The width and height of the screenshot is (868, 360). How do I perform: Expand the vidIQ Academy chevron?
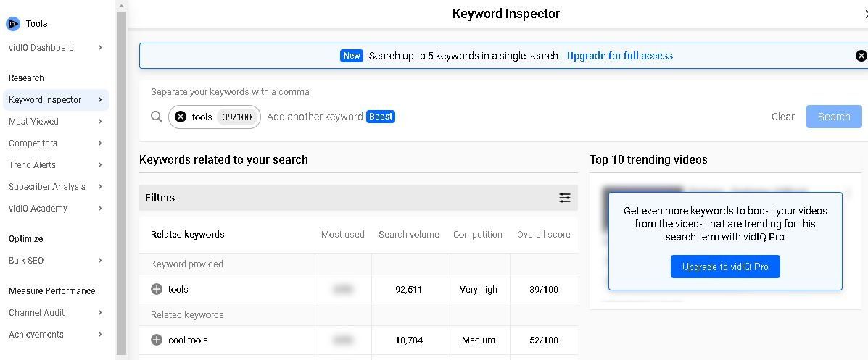[99, 208]
